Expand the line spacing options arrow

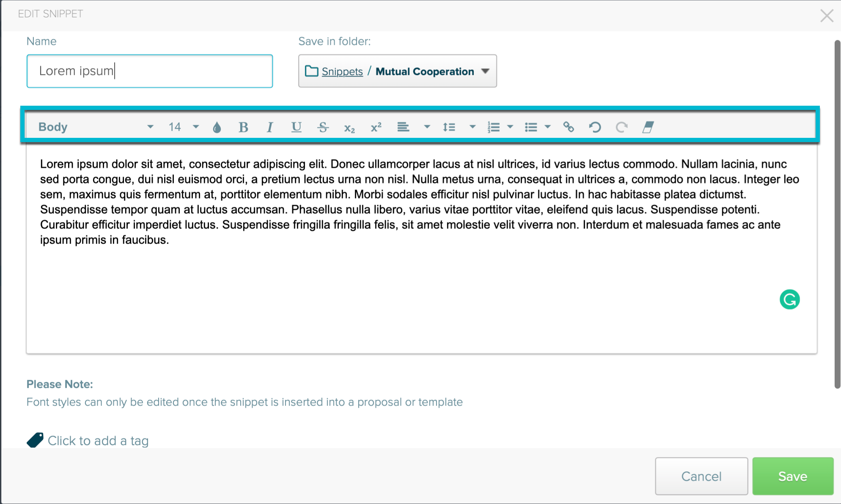[473, 127]
